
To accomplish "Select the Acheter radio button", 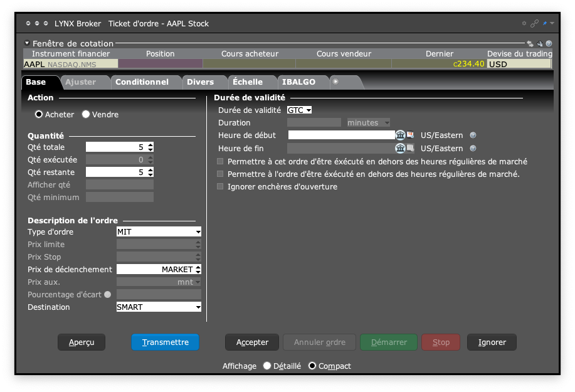I will pyautogui.click(x=39, y=114).
